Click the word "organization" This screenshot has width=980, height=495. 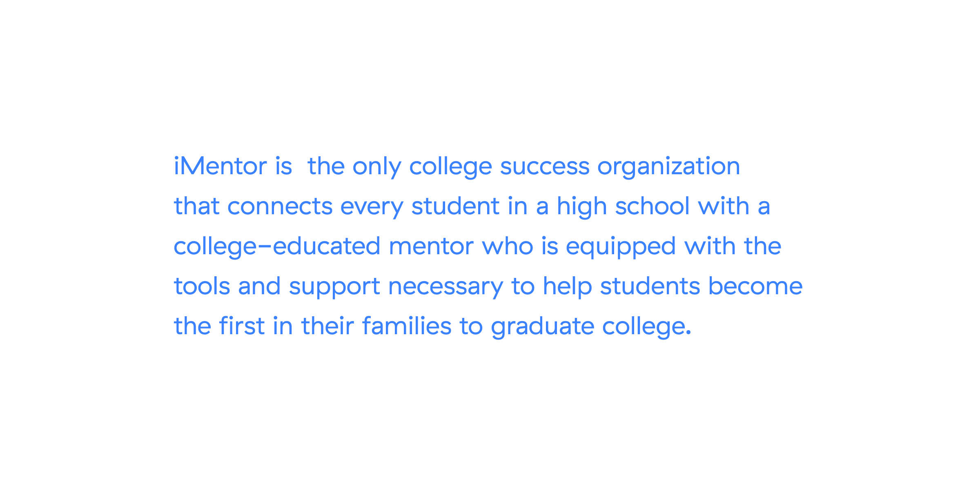point(669,167)
